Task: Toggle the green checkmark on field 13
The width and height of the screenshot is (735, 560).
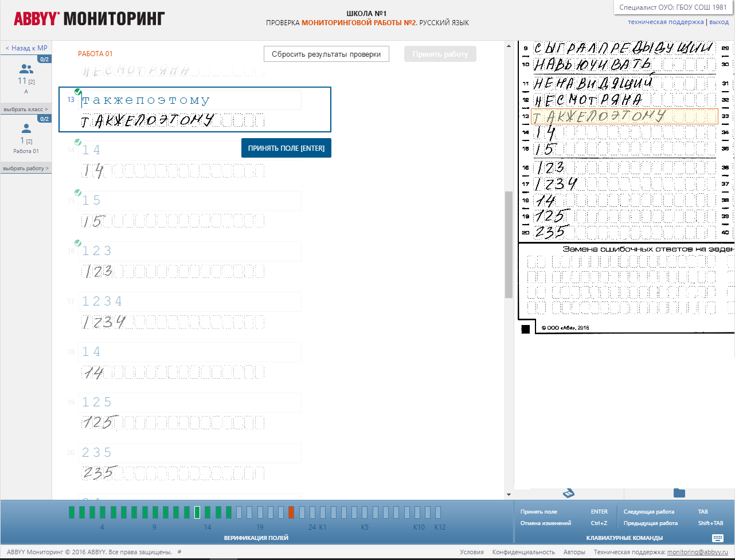Action: tap(77, 92)
